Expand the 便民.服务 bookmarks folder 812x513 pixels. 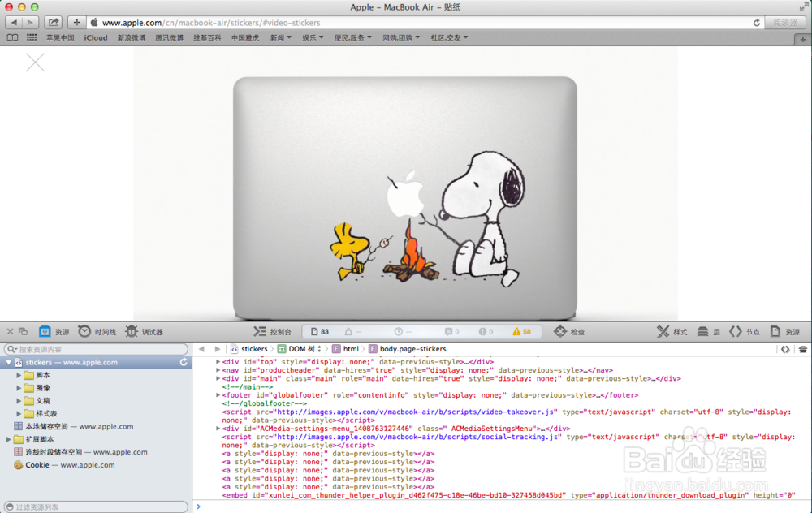pos(352,38)
